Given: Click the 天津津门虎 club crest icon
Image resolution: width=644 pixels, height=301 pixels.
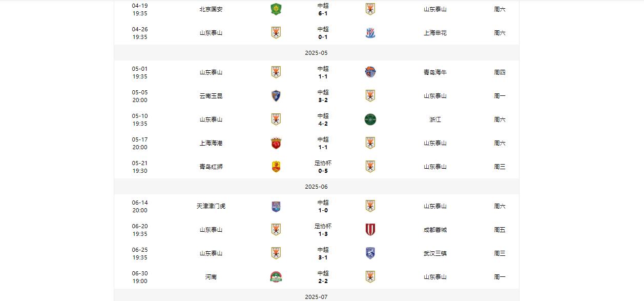Looking at the screenshot, I should (276, 206).
